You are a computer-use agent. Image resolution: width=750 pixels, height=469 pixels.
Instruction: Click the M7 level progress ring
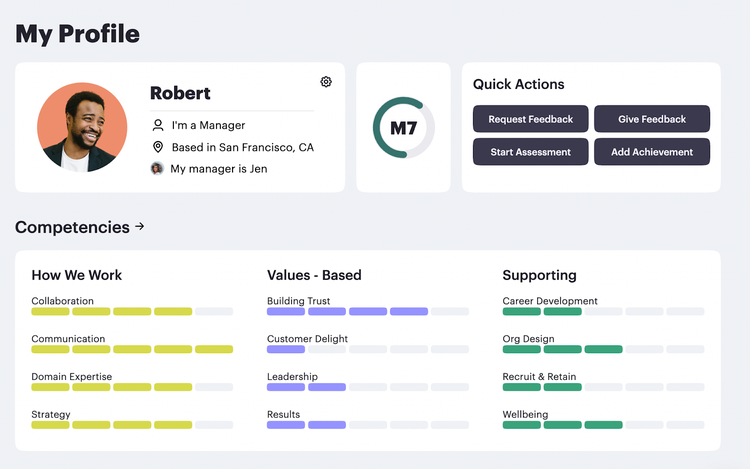coord(403,128)
